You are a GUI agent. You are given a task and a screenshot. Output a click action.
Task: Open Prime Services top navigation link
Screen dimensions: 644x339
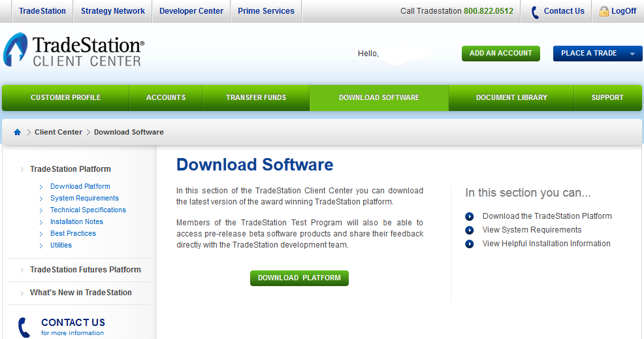coord(266,11)
